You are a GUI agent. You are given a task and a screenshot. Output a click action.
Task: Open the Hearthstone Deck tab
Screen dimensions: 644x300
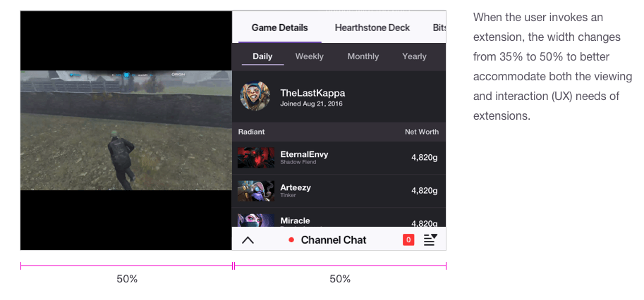pos(372,28)
